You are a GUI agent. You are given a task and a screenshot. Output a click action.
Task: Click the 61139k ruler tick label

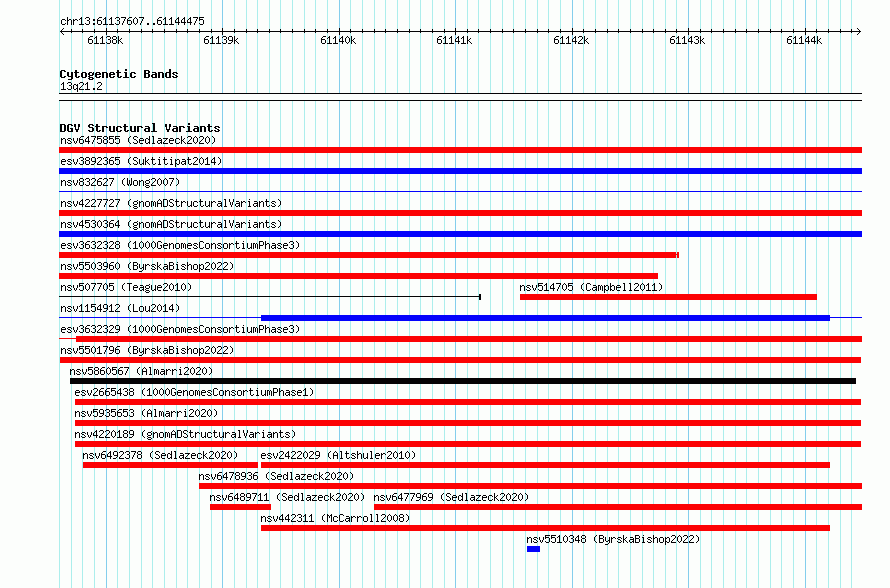pos(221,40)
